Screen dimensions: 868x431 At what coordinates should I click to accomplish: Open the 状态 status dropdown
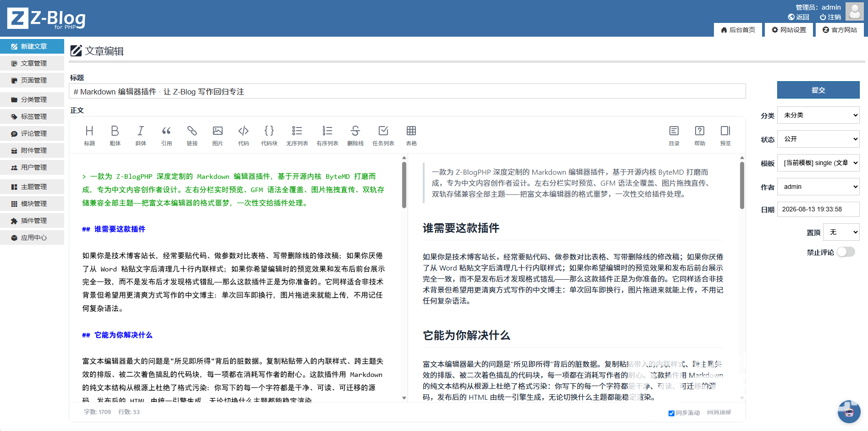tap(818, 139)
